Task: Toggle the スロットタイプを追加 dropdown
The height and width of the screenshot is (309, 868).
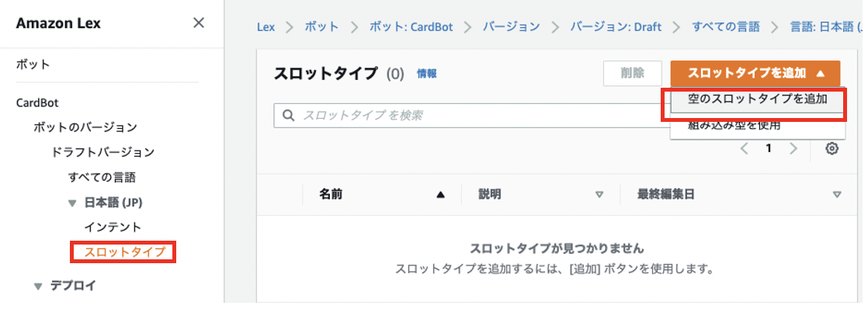Action: [x=755, y=74]
